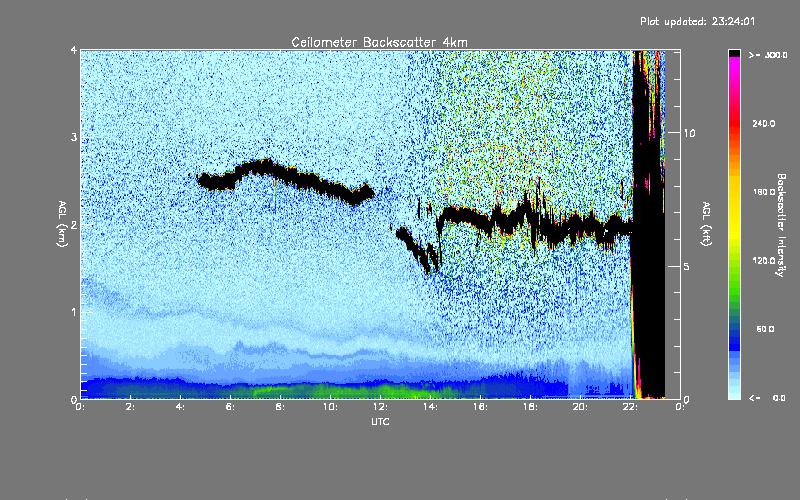Viewport: 800px width, 500px height.
Task: Click the '1' km tick on the left axis
Action: pos(74,312)
